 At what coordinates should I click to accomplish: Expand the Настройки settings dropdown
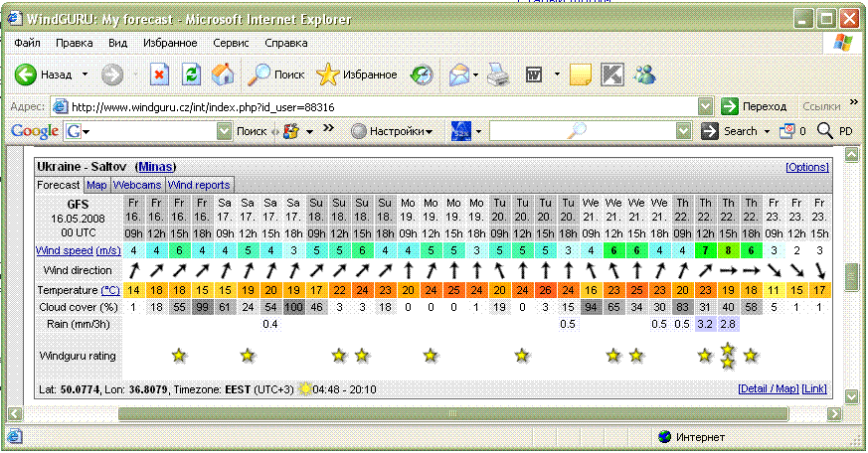pyautogui.click(x=392, y=131)
